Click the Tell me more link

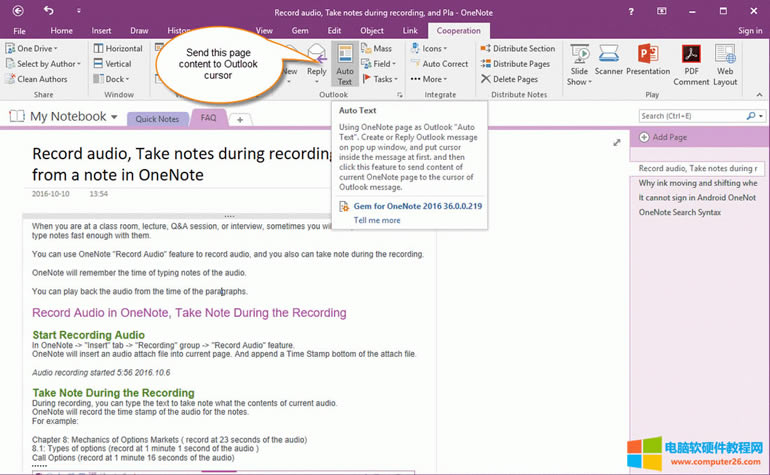376,220
